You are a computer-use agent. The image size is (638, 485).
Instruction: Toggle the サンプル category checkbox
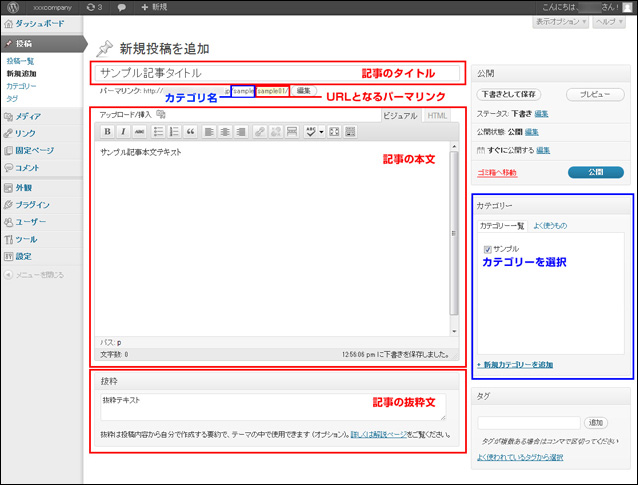pos(487,248)
